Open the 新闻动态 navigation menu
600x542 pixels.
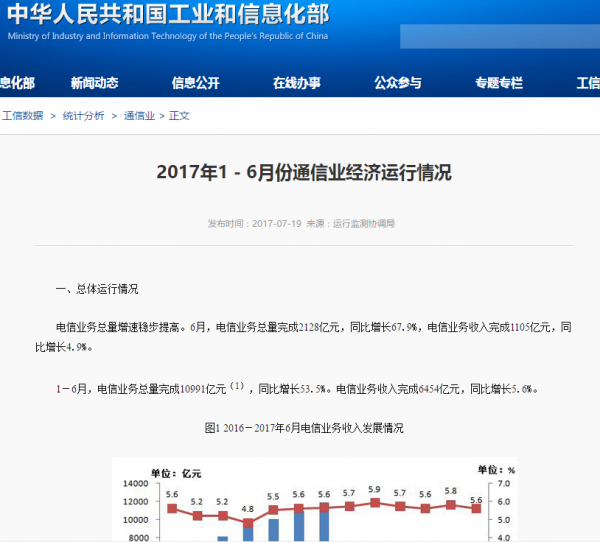94,83
